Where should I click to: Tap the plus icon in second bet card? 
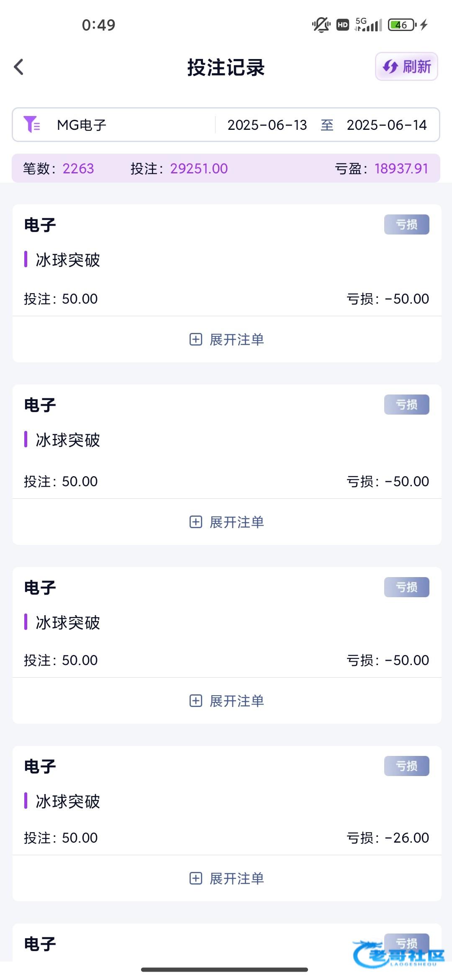point(195,522)
